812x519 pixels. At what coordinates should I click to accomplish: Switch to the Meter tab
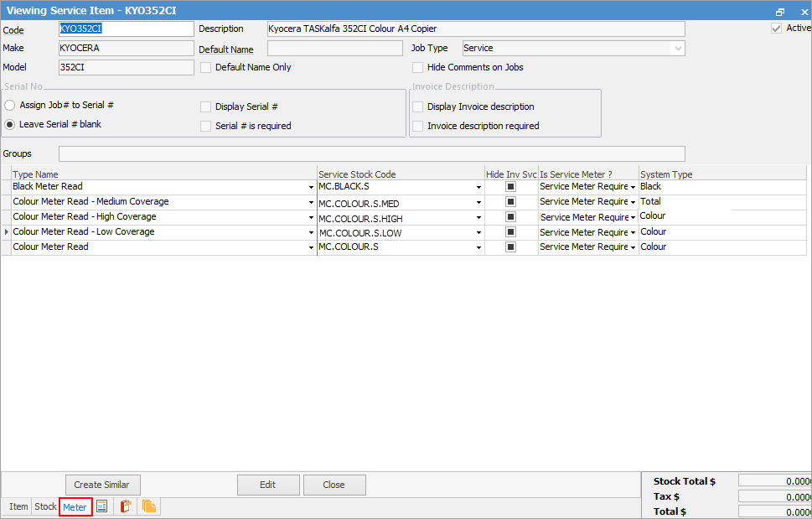tap(75, 507)
